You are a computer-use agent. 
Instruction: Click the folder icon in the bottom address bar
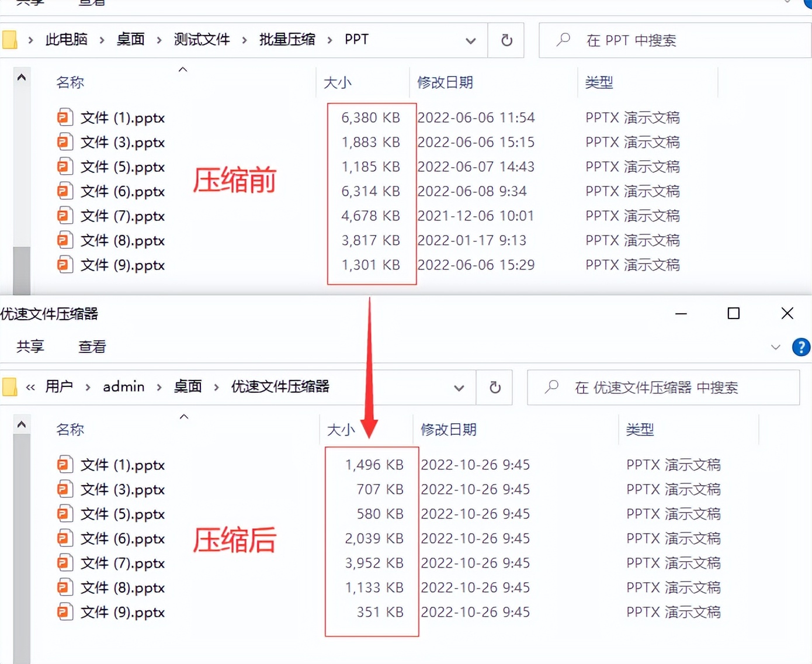[x=9, y=387]
